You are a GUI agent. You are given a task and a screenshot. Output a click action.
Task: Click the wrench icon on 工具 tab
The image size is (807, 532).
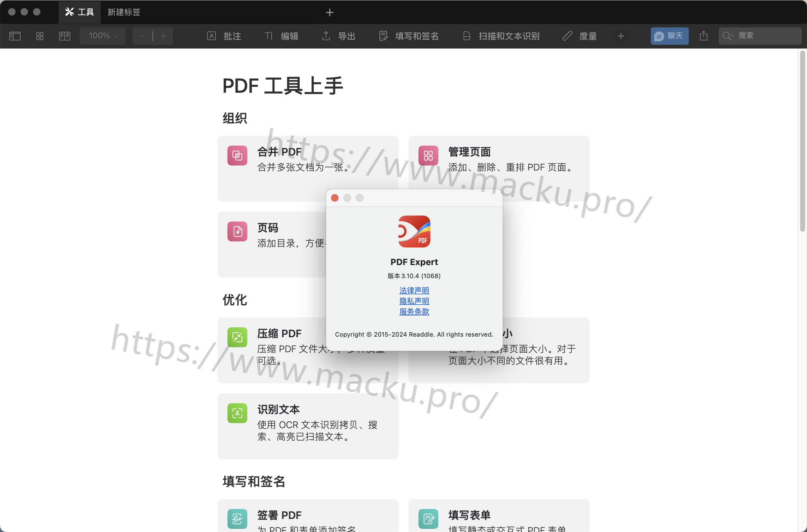point(69,12)
